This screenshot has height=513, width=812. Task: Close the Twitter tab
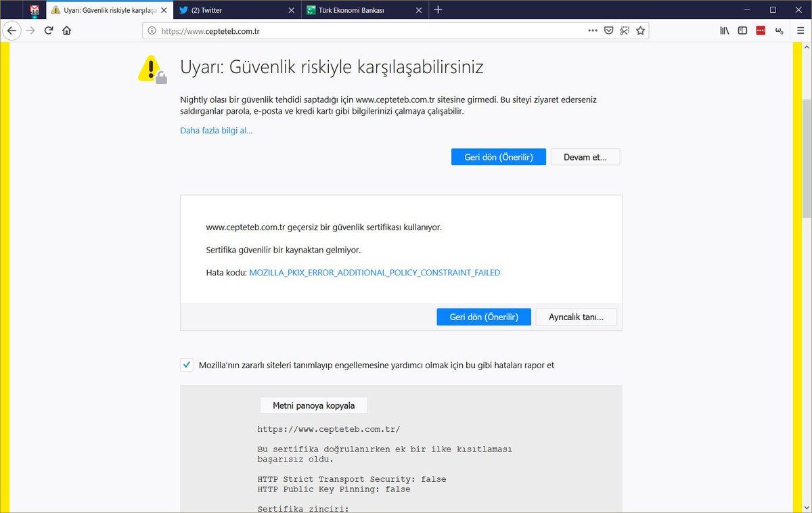point(291,10)
